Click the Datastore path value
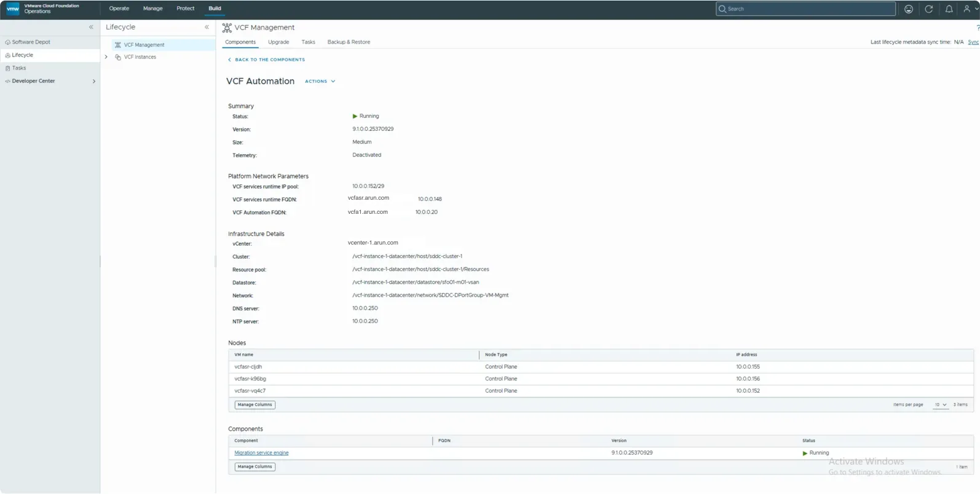 (416, 283)
